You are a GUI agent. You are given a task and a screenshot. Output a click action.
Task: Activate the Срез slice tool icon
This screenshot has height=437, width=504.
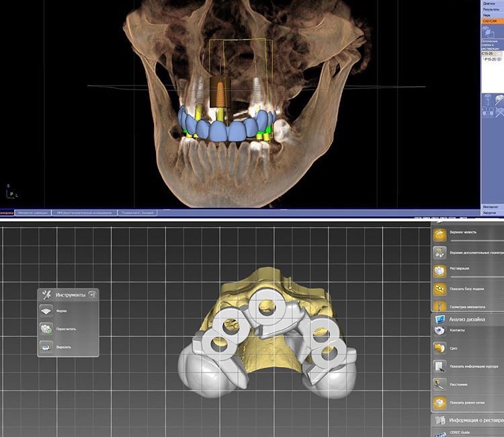pos(439,348)
